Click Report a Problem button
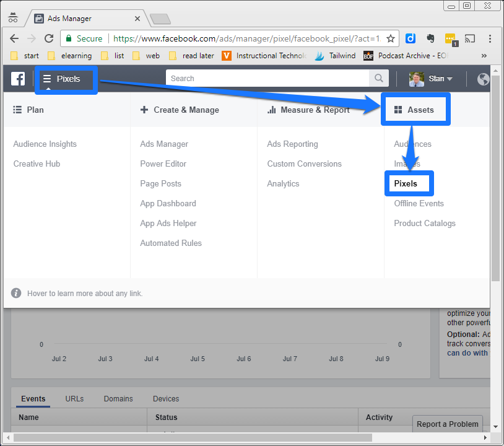The height and width of the screenshot is (446, 504). click(447, 424)
